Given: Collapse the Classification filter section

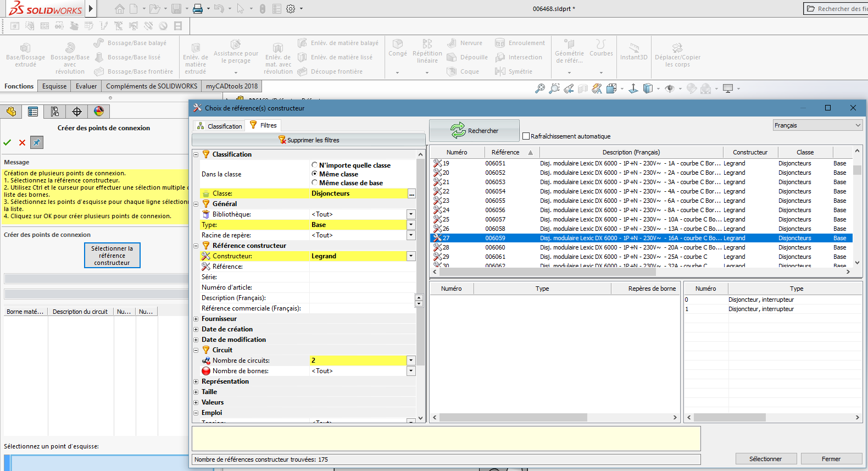Looking at the screenshot, I should 196,154.
